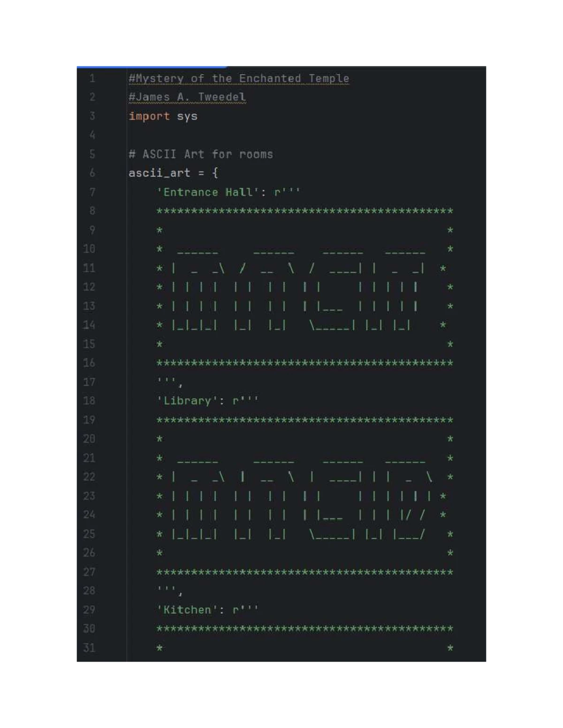The image size is (563, 728).
Task: Click line number 18 in the gutter
Action: (x=89, y=401)
